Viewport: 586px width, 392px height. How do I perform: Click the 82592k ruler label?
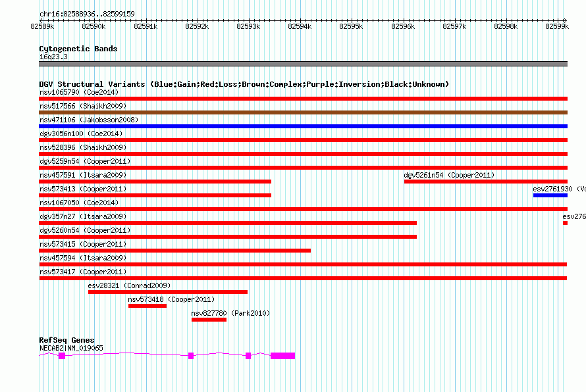pyautogui.click(x=197, y=26)
